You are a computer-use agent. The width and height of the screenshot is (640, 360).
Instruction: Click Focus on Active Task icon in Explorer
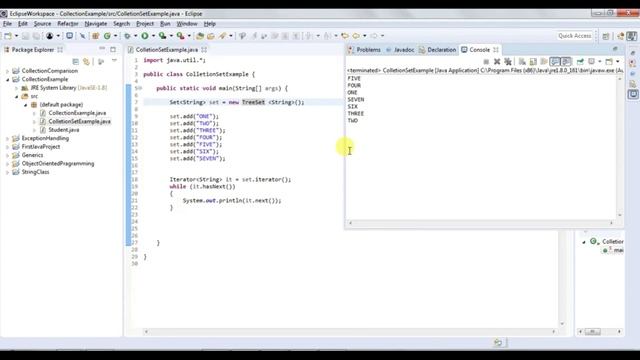101,62
